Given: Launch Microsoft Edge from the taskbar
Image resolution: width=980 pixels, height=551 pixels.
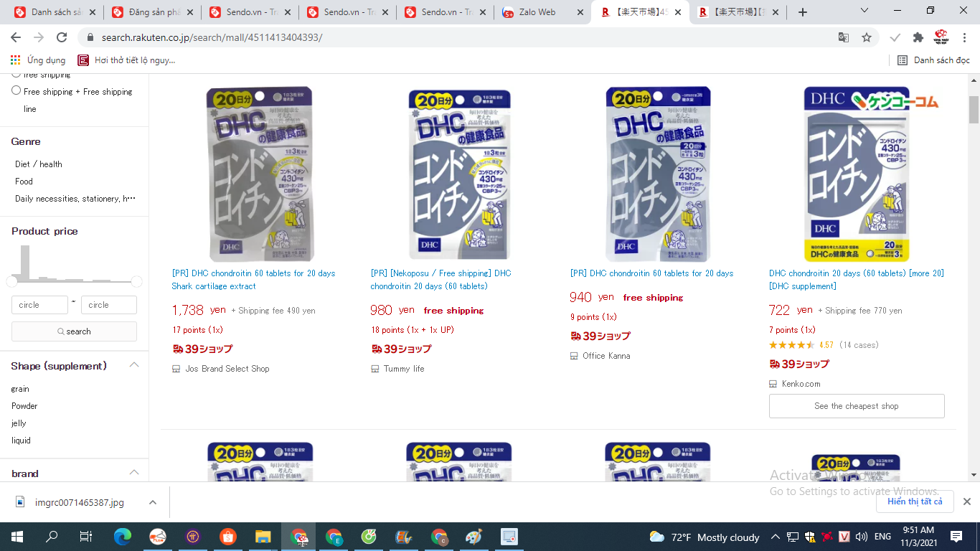Looking at the screenshot, I should click(x=123, y=537).
